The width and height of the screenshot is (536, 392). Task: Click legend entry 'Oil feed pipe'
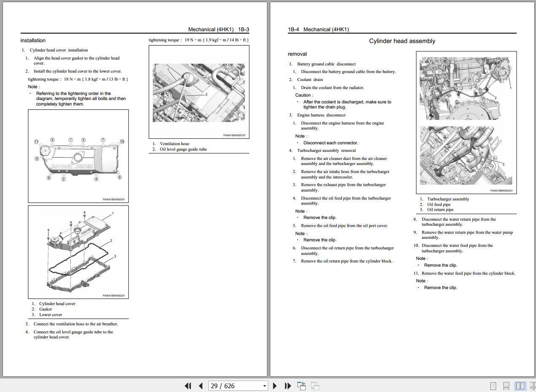[439, 205]
